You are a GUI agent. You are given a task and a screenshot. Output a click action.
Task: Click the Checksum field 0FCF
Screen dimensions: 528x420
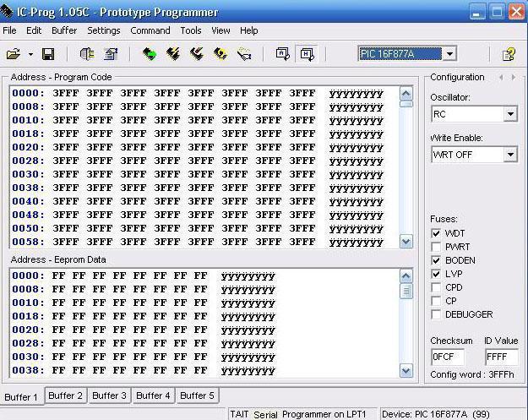pyautogui.click(x=448, y=357)
